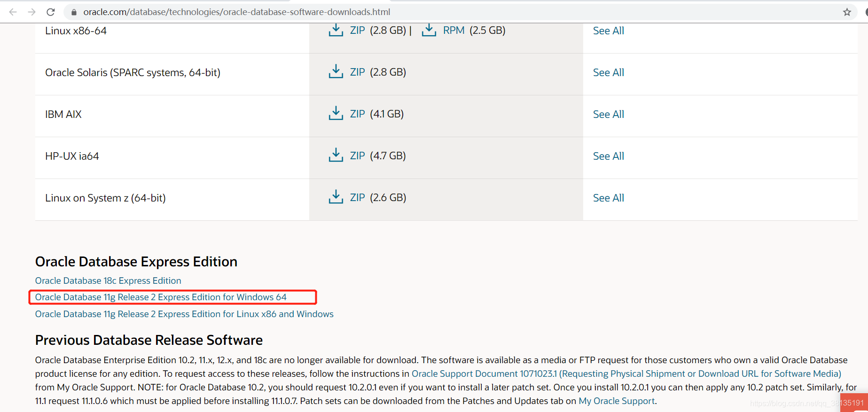Download icon for Oracle Solaris SPARC ZIP
The width and height of the screenshot is (868, 412).
336,72
